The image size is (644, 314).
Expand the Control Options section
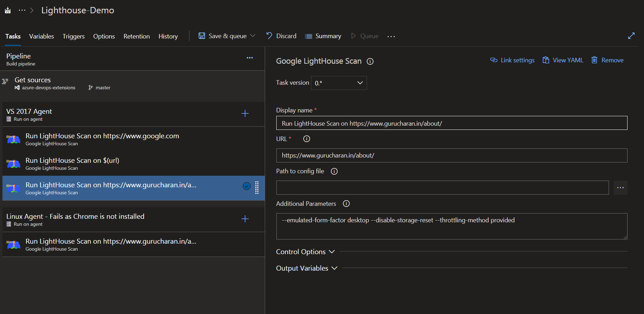[x=305, y=252]
